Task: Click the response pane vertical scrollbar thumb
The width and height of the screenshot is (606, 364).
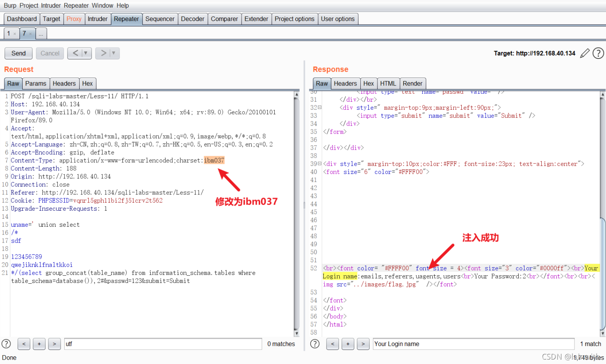Action: (603, 274)
